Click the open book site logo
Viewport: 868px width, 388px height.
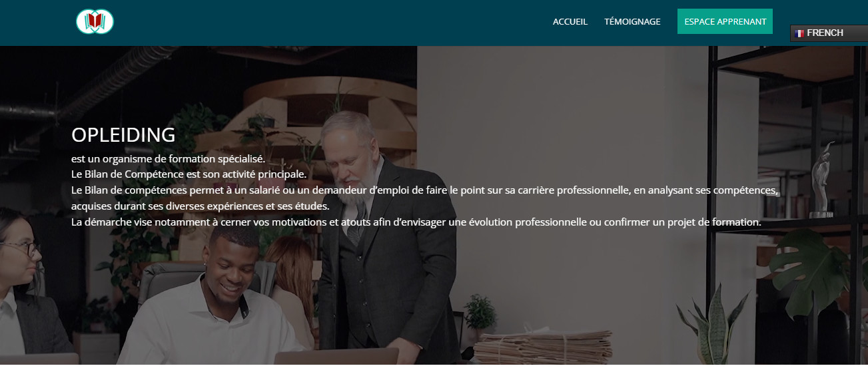pos(95,22)
